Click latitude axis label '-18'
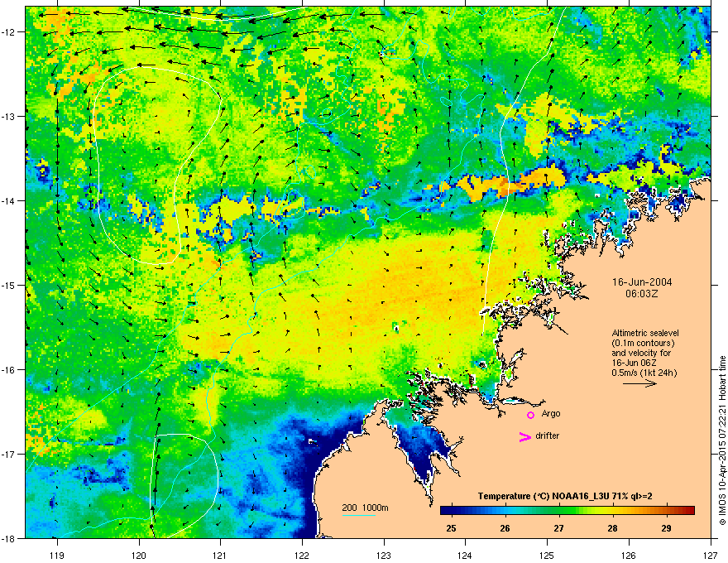The height and width of the screenshot is (563, 728). (9, 538)
